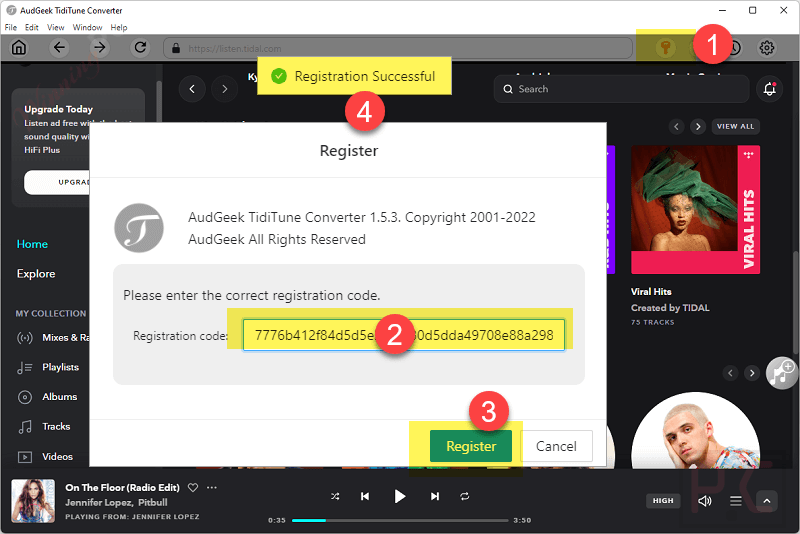This screenshot has height=534, width=800.
Task: Click the URL address bar
Action: tap(398, 48)
